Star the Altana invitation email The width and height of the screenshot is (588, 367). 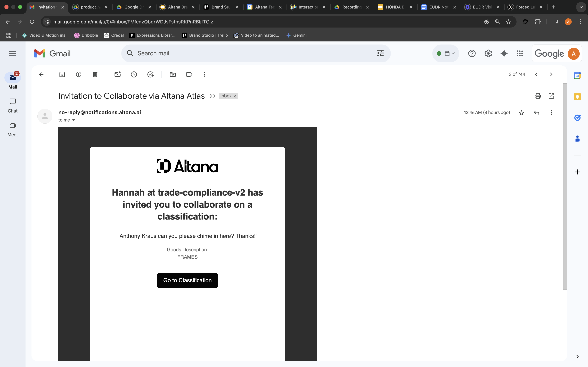click(x=521, y=113)
